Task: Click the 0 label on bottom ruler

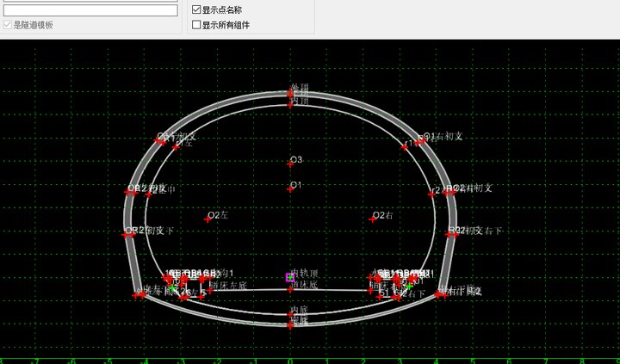Action: click(290, 360)
